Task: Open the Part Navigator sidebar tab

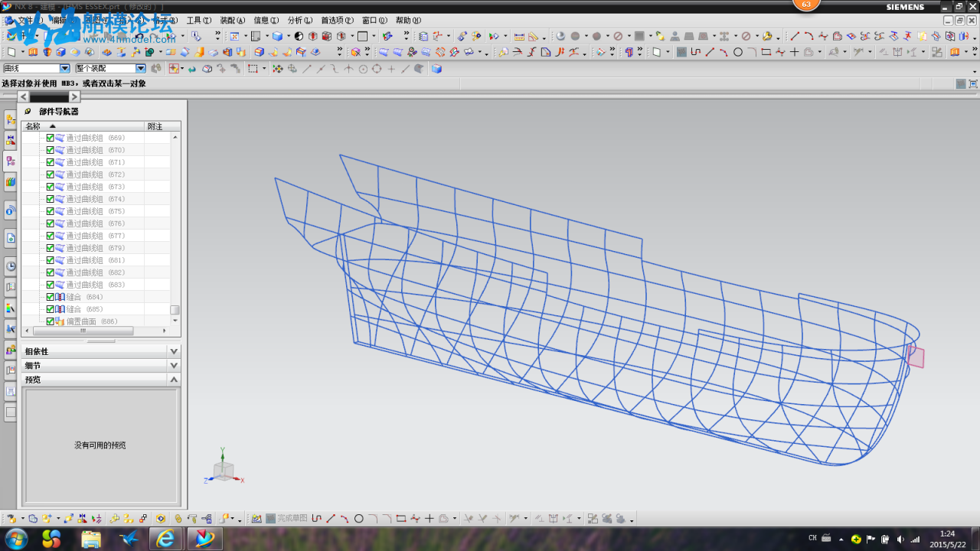Action: [11, 161]
